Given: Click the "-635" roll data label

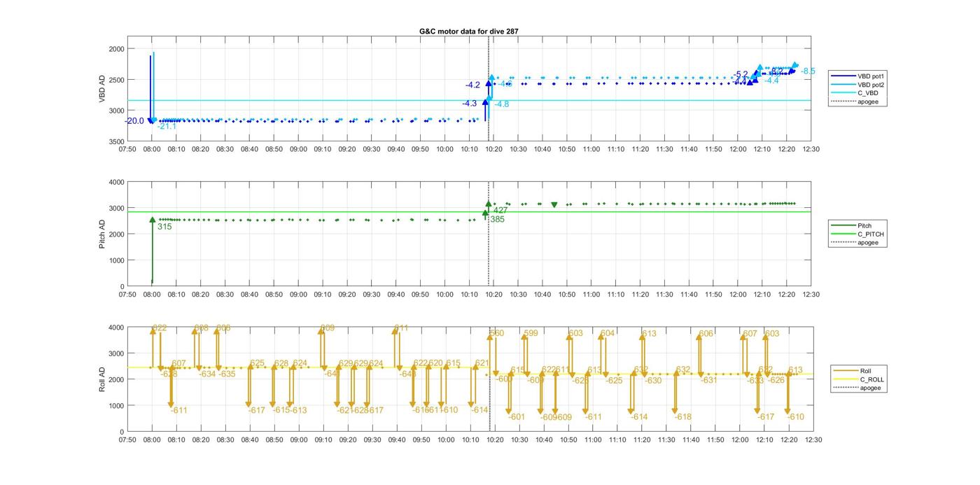Looking at the screenshot, I should (x=227, y=374).
